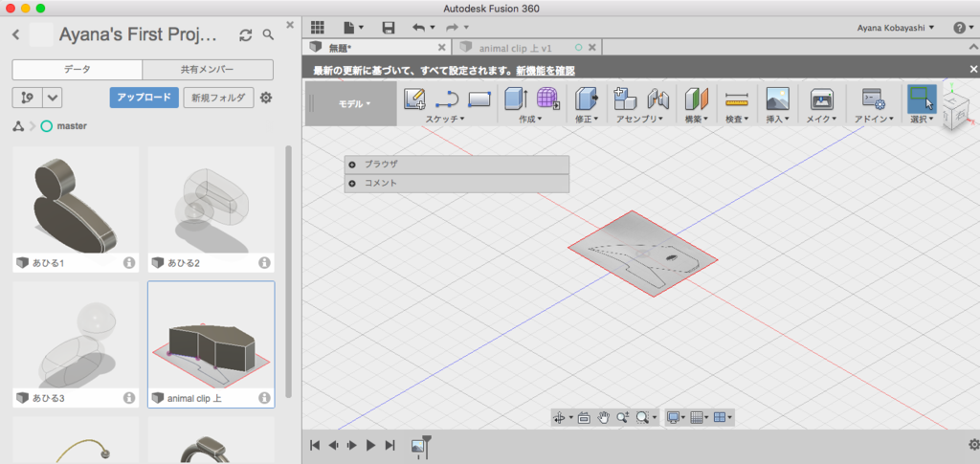
Task: Open Ayana Kobayashi account menu
Action: pos(898,28)
